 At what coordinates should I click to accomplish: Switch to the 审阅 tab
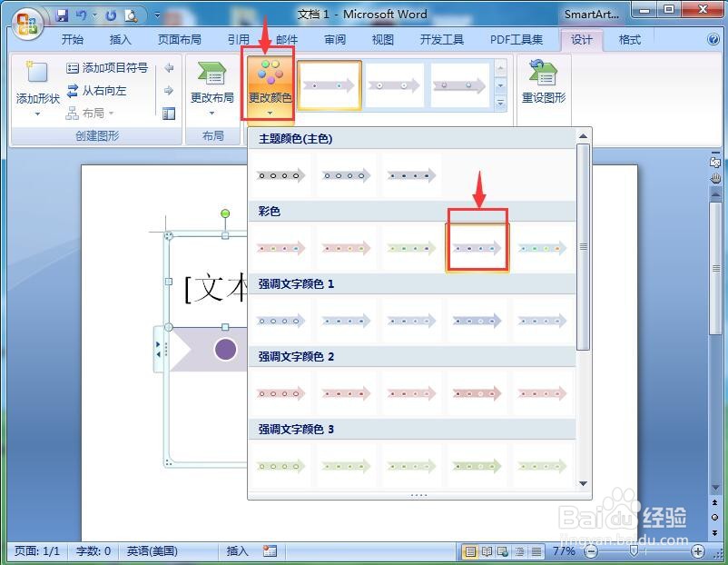pyautogui.click(x=335, y=39)
